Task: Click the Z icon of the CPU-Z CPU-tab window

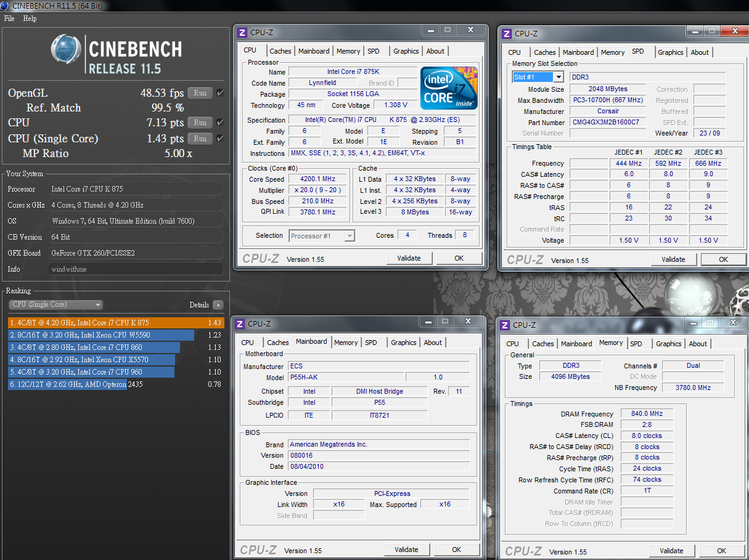Action: tap(242, 33)
